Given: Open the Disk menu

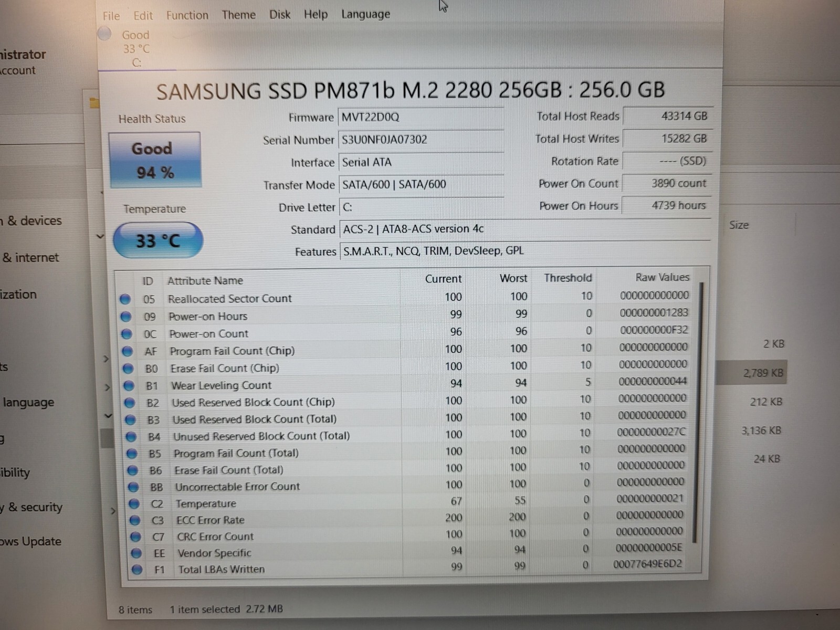Looking at the screenshot, I should pos(280,14).
